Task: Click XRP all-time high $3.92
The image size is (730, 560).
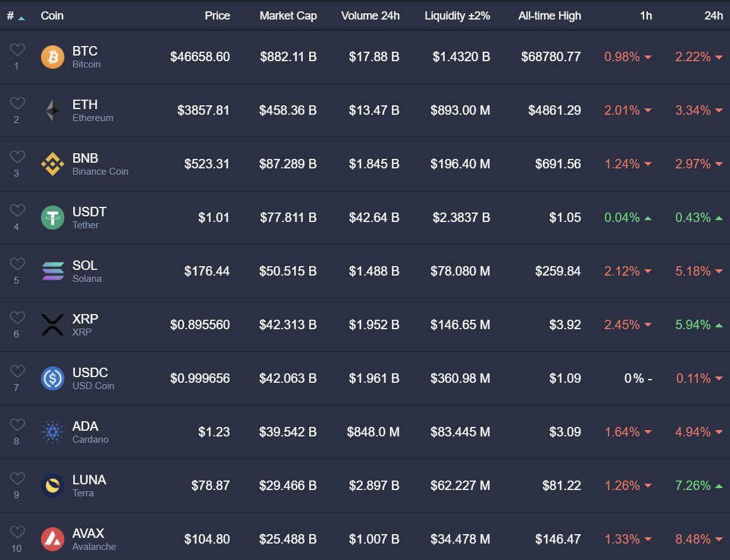Action: [x=565, y=324]
